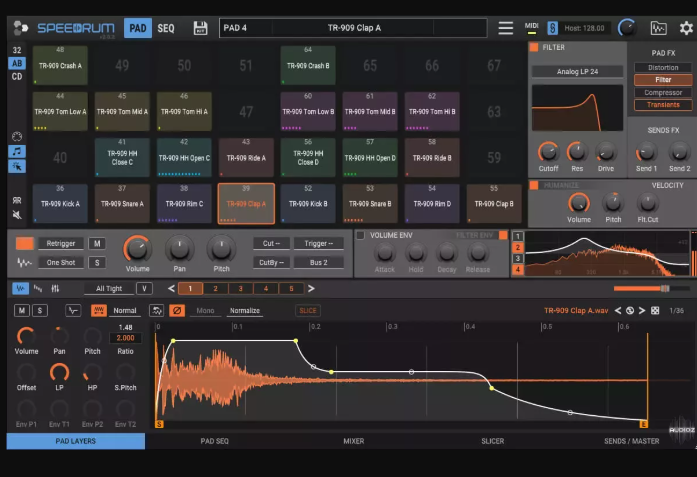Click the pad waveform icon below orange square
Image resolution: width=697 pixels, height=477 pixels.
[24, 262]
